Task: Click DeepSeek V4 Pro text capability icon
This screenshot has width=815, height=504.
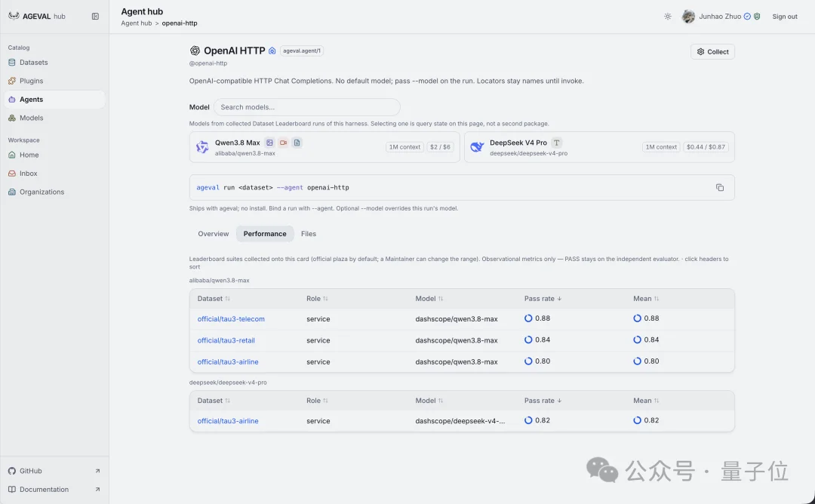Action: (x=556, y=143)
